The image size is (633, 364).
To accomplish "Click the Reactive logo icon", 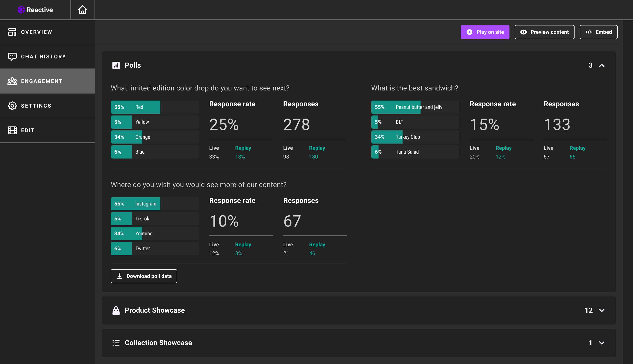I will point(21,10).
